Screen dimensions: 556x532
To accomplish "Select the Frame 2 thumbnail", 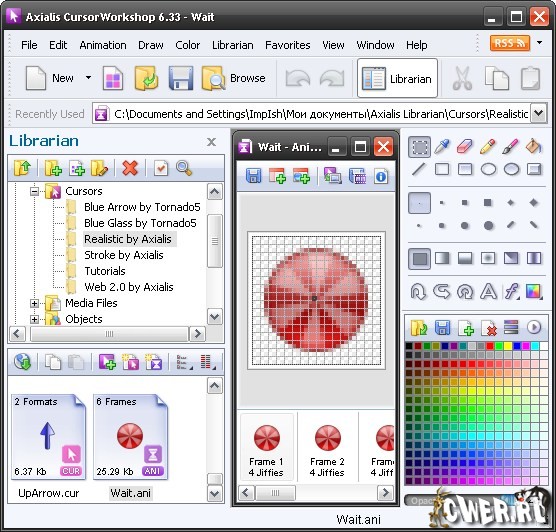I will tap(327, 448).
